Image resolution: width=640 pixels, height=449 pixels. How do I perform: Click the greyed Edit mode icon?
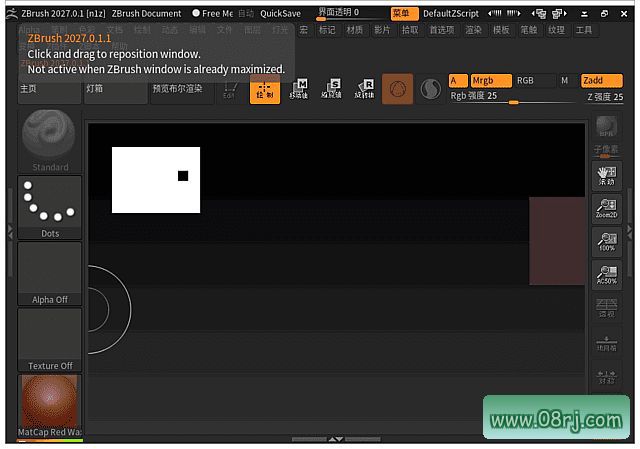tap(230, 90)
